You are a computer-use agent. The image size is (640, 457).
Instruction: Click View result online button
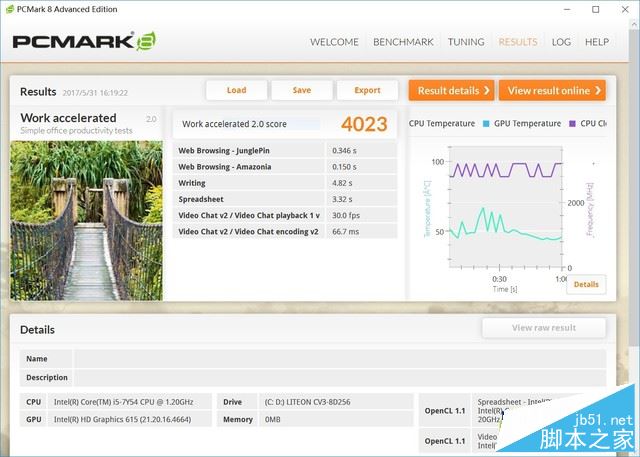552,90
